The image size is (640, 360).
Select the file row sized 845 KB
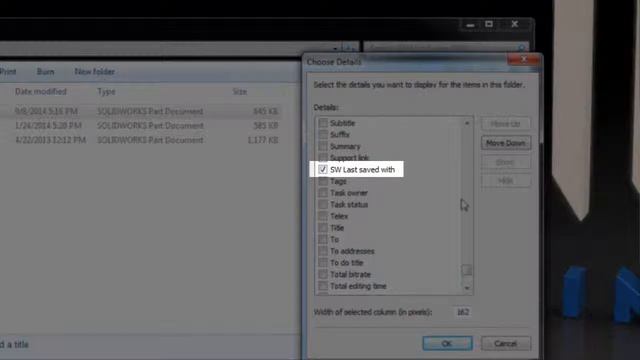[141, 111]
